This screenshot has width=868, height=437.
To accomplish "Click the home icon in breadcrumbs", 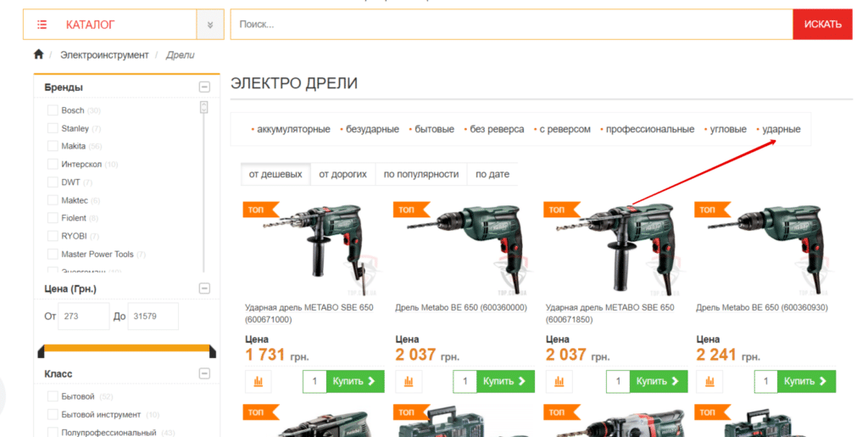I will [38, 55].
